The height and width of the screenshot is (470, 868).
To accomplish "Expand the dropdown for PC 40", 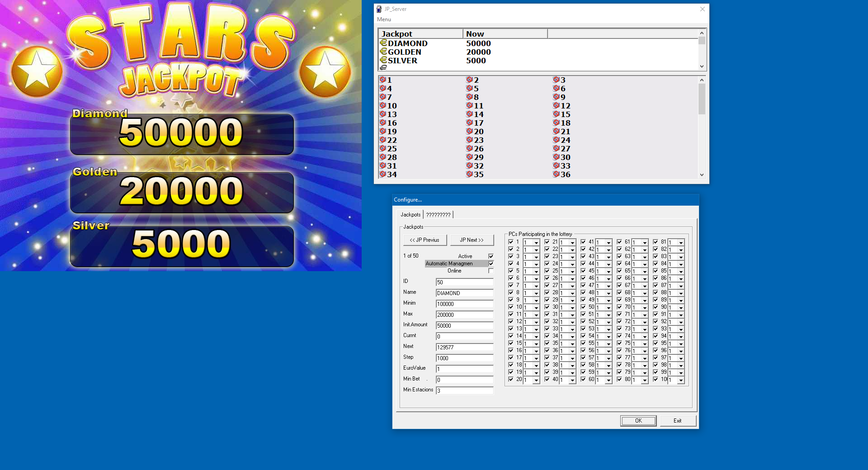I will pos(572,380).
